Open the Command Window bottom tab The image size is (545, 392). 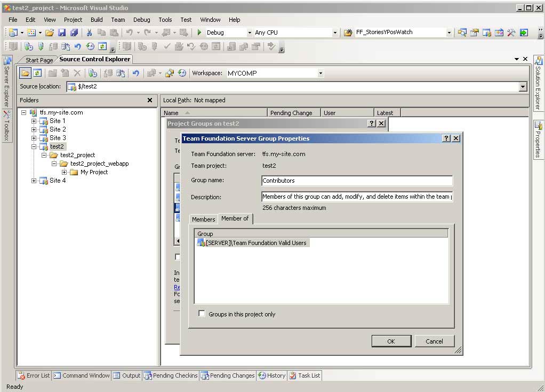pos(82,375)
